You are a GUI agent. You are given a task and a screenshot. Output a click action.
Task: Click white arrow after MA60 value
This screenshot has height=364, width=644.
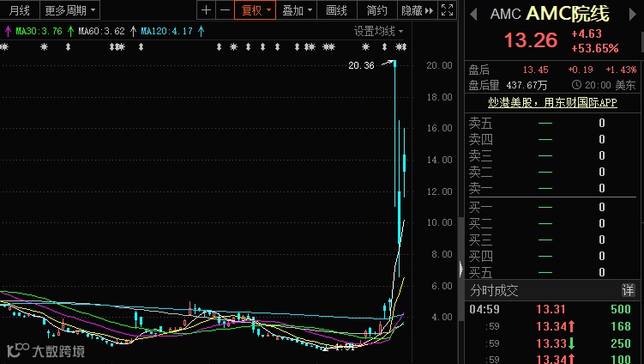click(133, 31)
